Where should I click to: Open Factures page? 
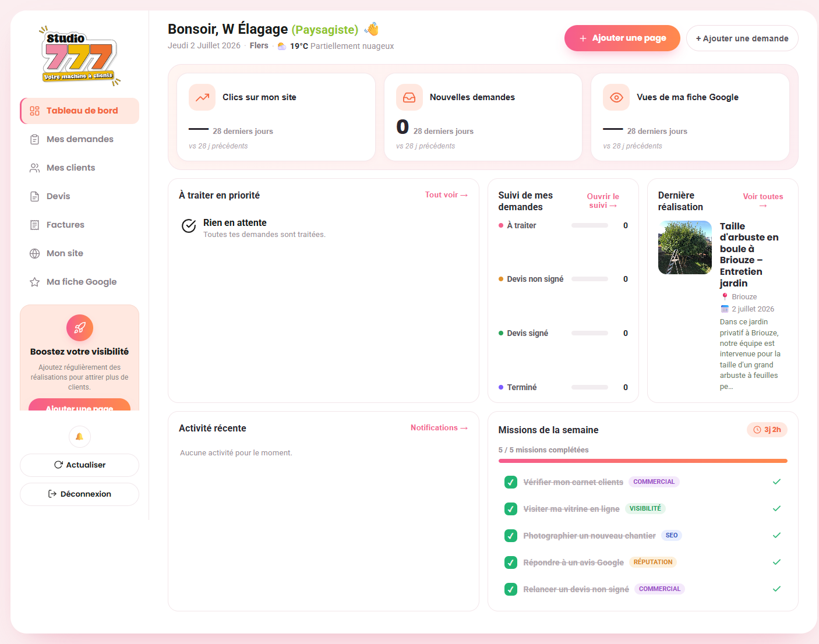tap(80, 225)
